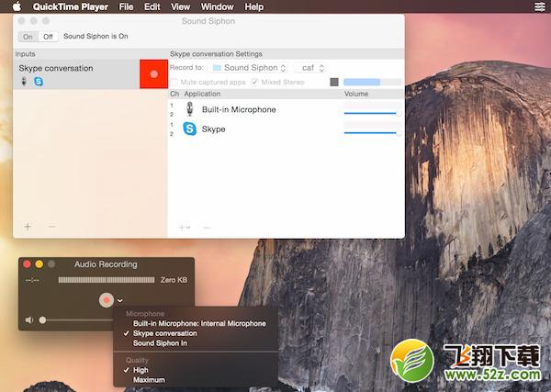
Task: Open the File menu
Action: [x=126, y=6]
